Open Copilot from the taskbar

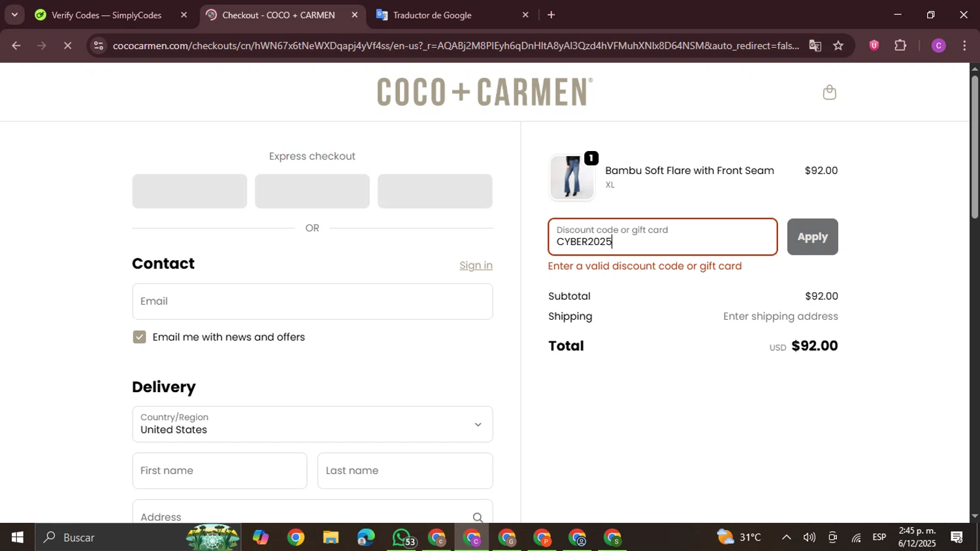pyautogui.click(x=261, y=537)
